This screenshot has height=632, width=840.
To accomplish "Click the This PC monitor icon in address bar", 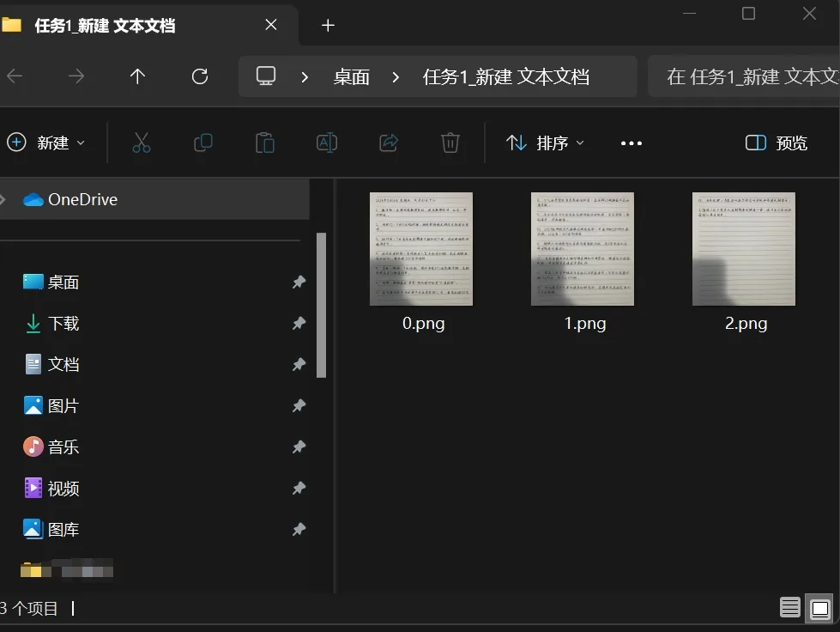I will pyautogui.click(x=266, y=76).
